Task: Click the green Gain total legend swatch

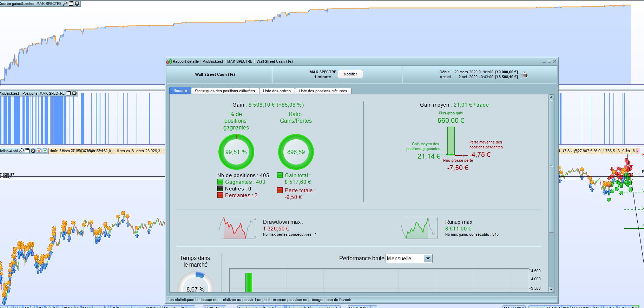Action: pos(280,175)
